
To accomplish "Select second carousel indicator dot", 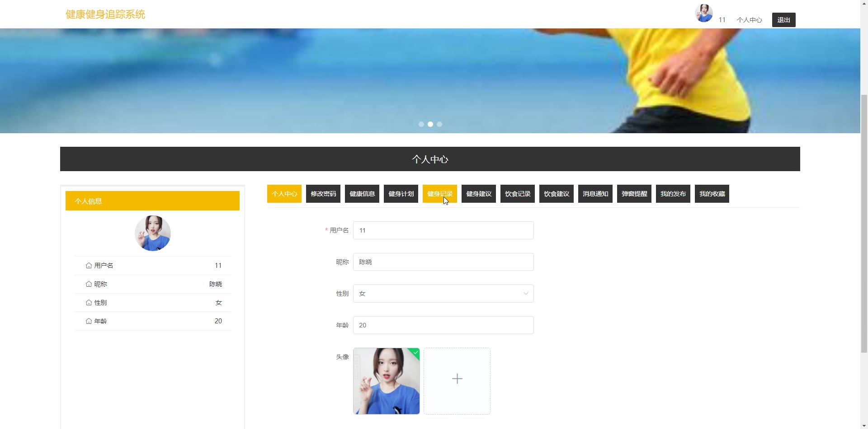I will click(430, 124).
